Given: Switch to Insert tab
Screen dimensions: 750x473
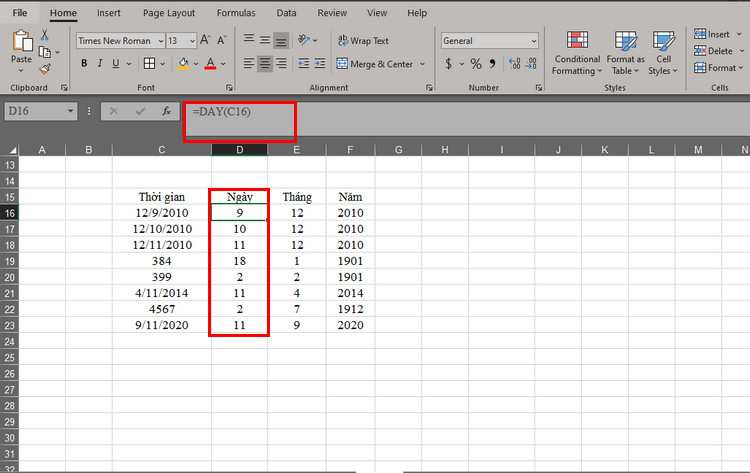Looking at the screenshot, I should click(109, 13).
